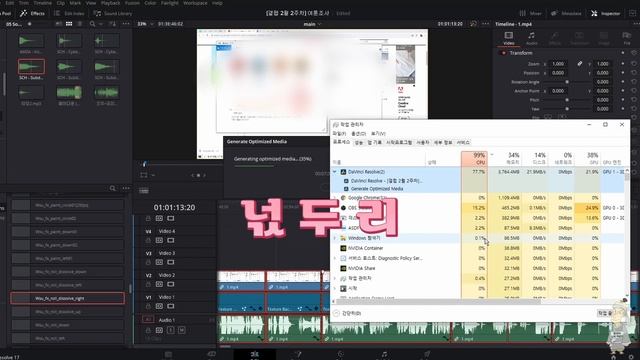
Task: Open the Edit page at bottom bar
Action: click(255, 355)
